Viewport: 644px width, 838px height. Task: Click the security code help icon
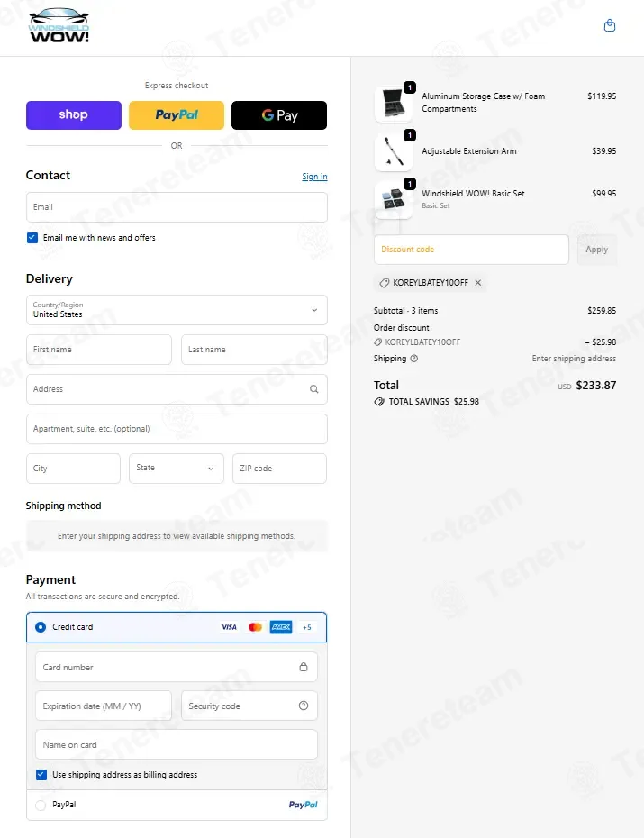304,706
